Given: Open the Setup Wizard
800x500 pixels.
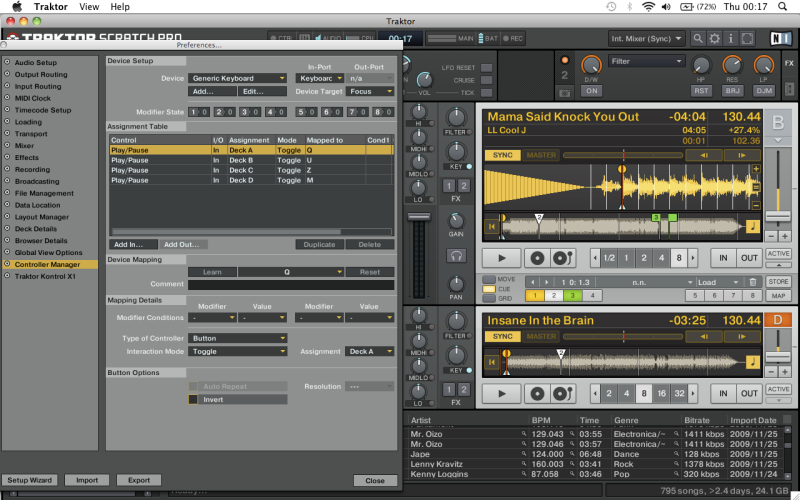Looking at the screenshot, I should pos(30,480).
